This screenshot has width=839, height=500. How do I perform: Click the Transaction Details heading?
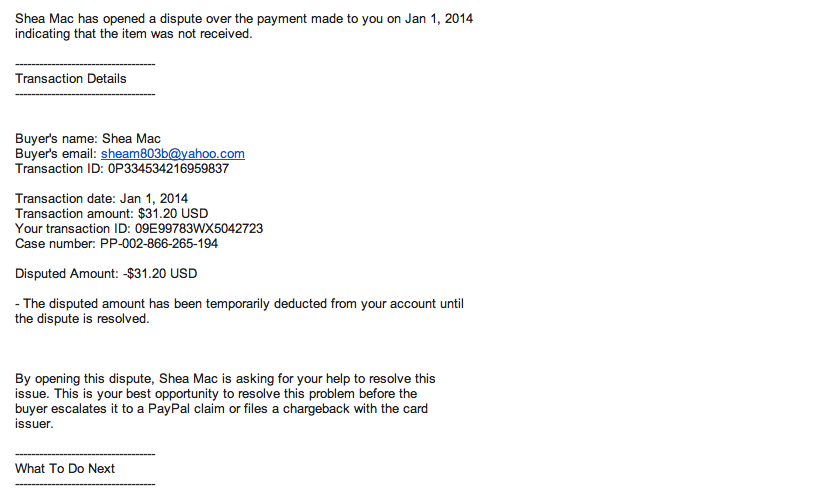[x=71, y=79]
